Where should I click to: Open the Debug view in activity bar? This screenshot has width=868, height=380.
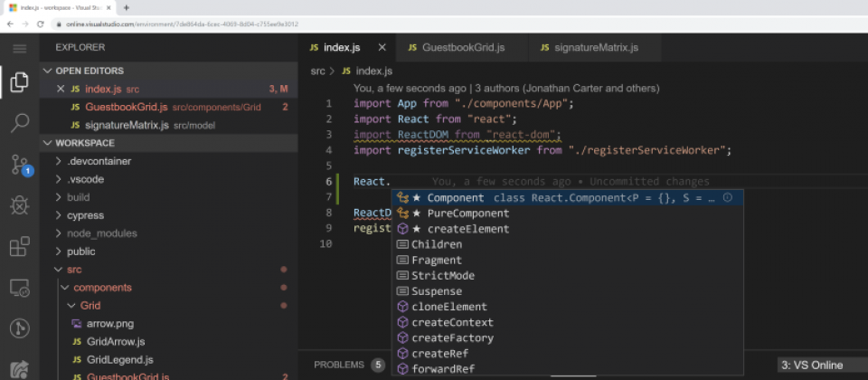pyautogui.click(x=19, y=205)
